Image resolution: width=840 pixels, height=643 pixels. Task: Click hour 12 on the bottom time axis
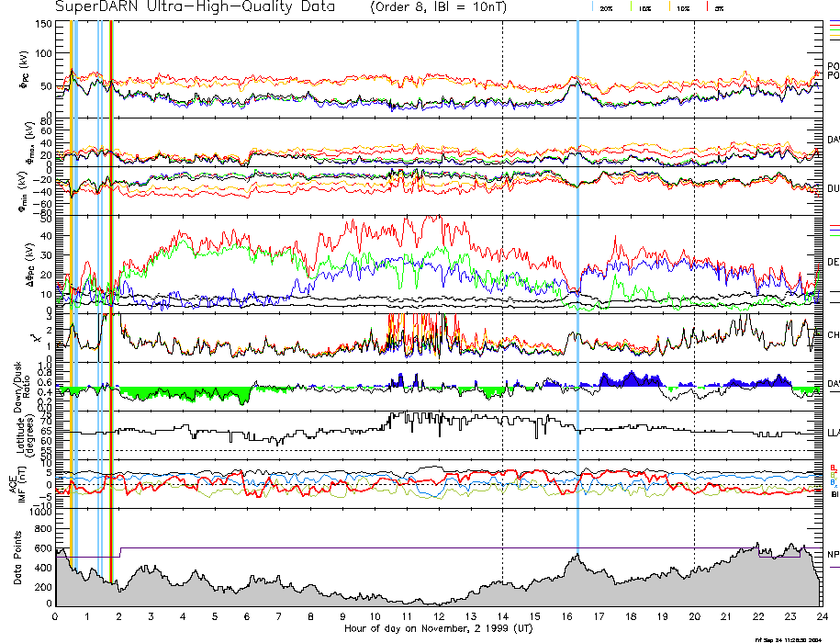pos(439,616)
